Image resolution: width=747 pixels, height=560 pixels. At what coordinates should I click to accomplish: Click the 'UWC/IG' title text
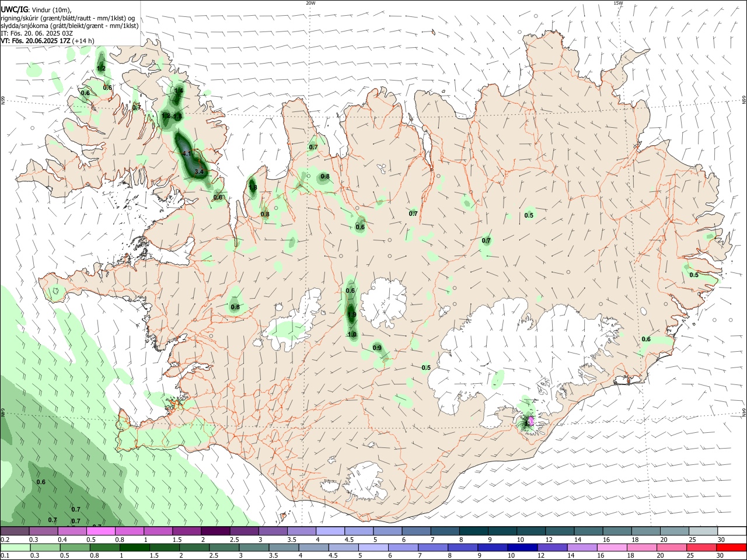[14, 10]
